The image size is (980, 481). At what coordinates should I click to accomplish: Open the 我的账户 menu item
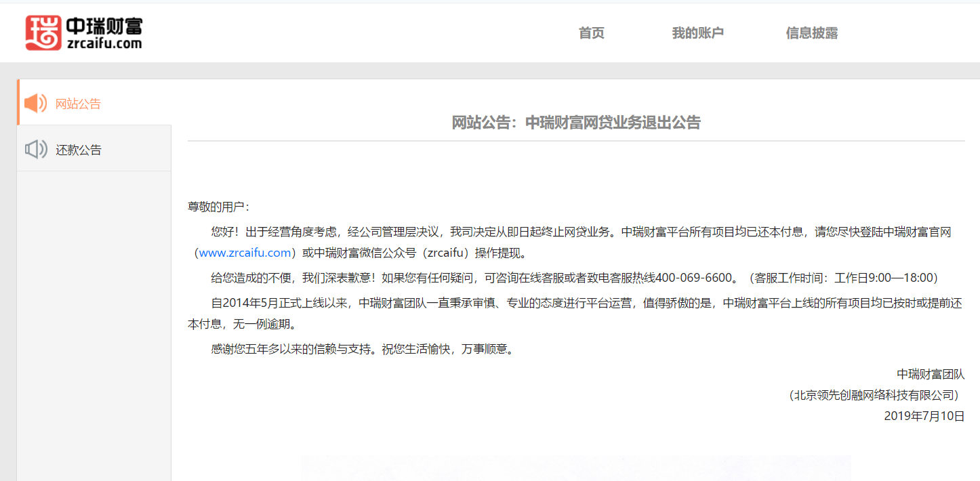click(x=698, y=32)
